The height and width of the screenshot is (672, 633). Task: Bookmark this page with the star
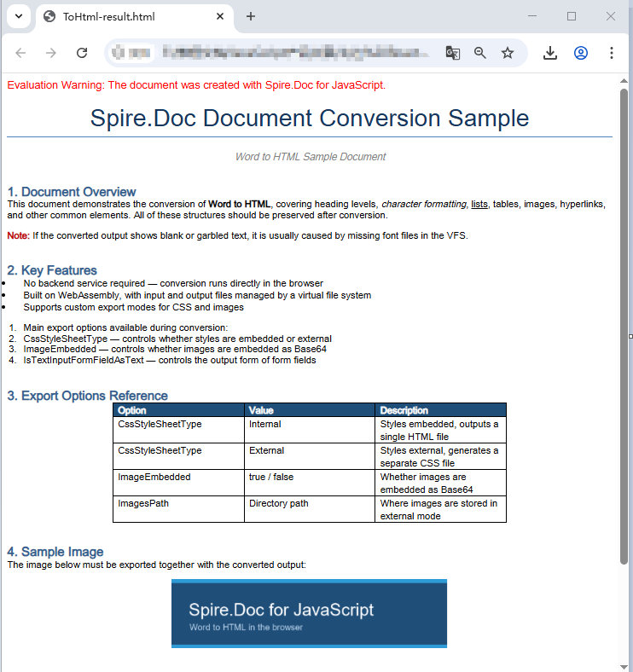[508, 53]
